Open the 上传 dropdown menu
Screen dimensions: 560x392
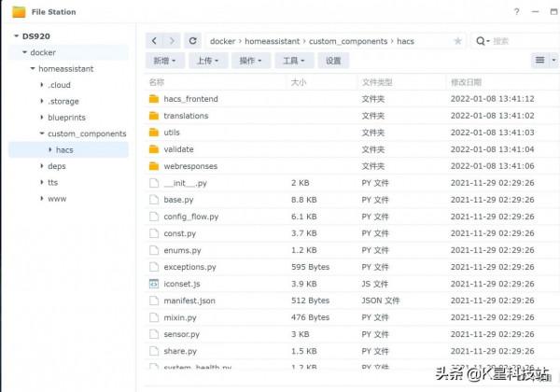pos(208,61)
